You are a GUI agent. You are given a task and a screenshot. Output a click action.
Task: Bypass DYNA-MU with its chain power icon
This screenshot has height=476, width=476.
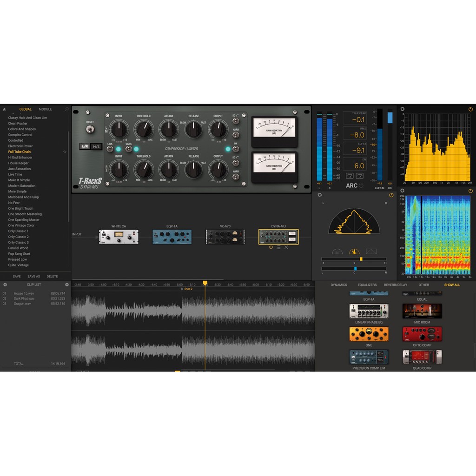point(271,247)
